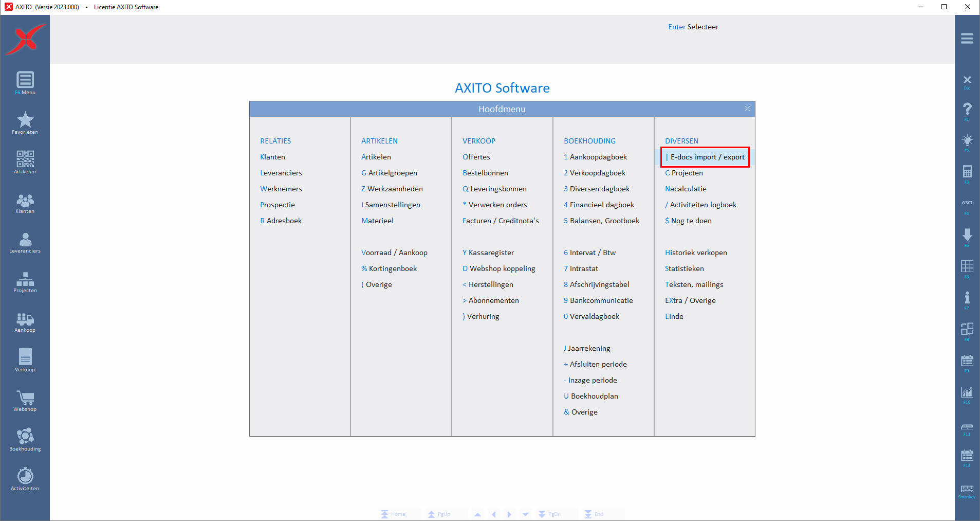Open Webshop koppeling entry
Screen dimensions: 980x521
click(x=498, y=268)
